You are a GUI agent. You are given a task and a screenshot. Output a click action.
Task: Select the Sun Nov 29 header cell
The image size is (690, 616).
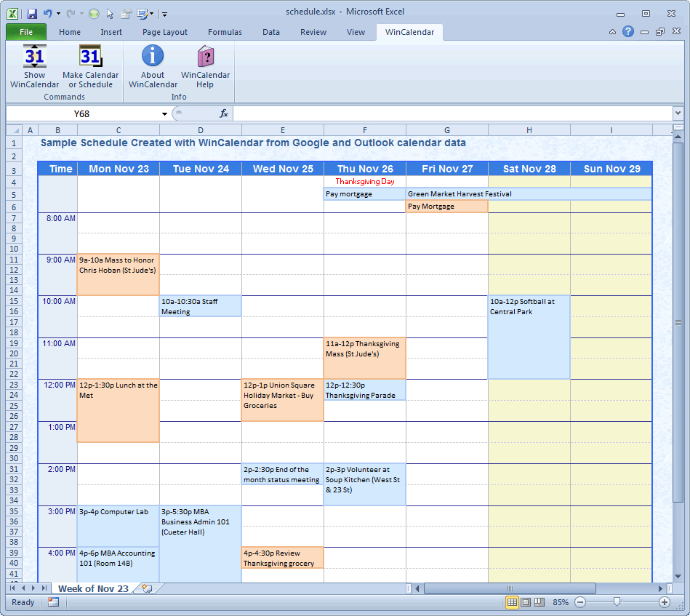tap(611, 169)
